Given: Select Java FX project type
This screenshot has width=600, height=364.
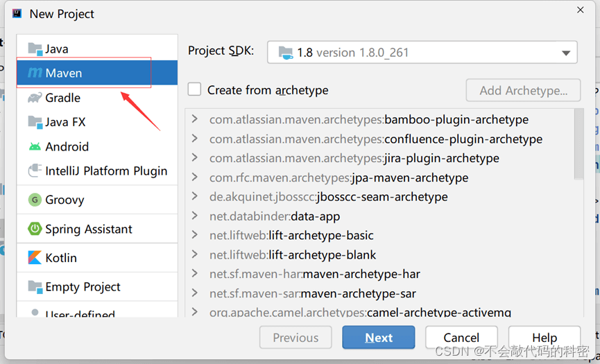Looking at the screenshot, I should pyautogui.click(x=65, y=122).
